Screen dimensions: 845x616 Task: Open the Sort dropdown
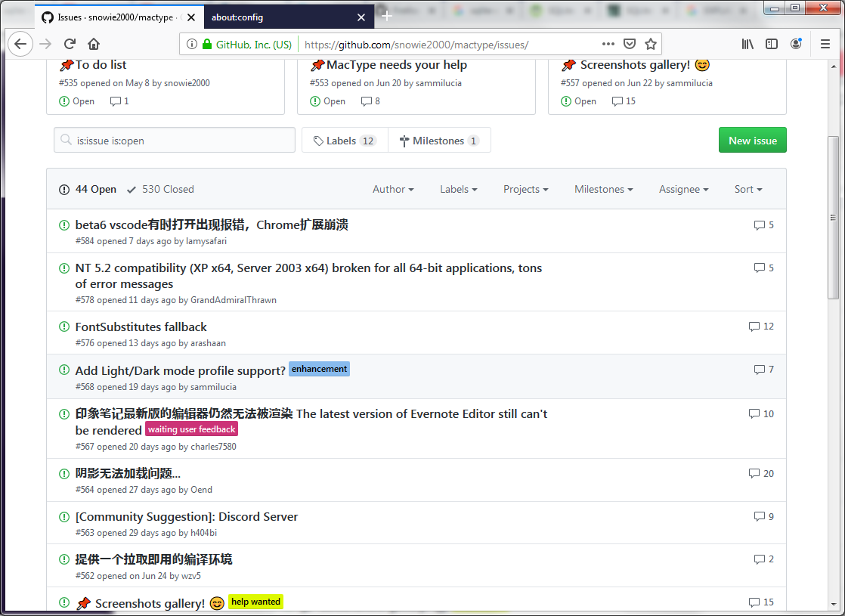click(x=747, y=189)
